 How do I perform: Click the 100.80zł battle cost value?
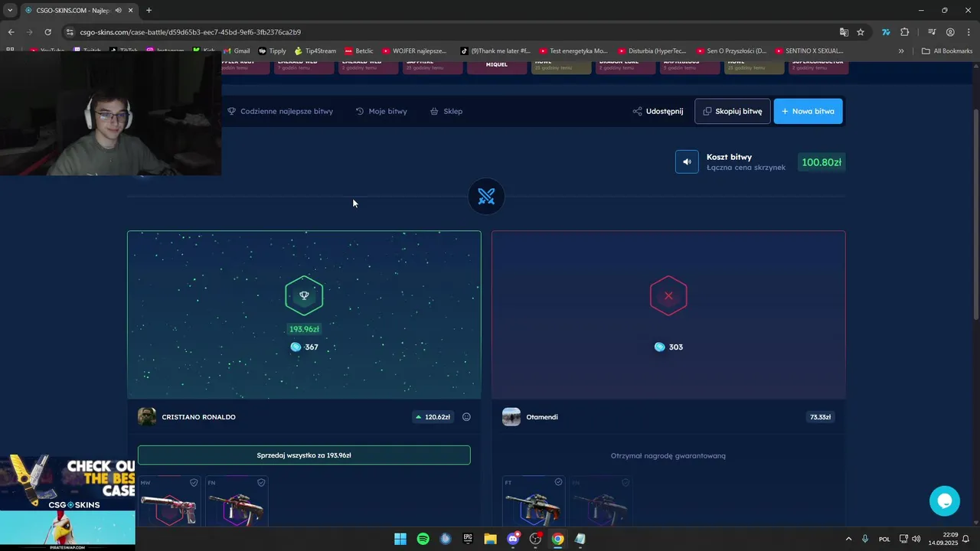tap(822, 162)
